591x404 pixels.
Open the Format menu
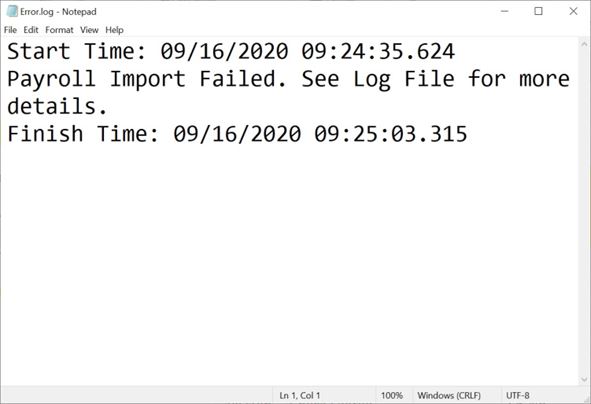point(59,30)
